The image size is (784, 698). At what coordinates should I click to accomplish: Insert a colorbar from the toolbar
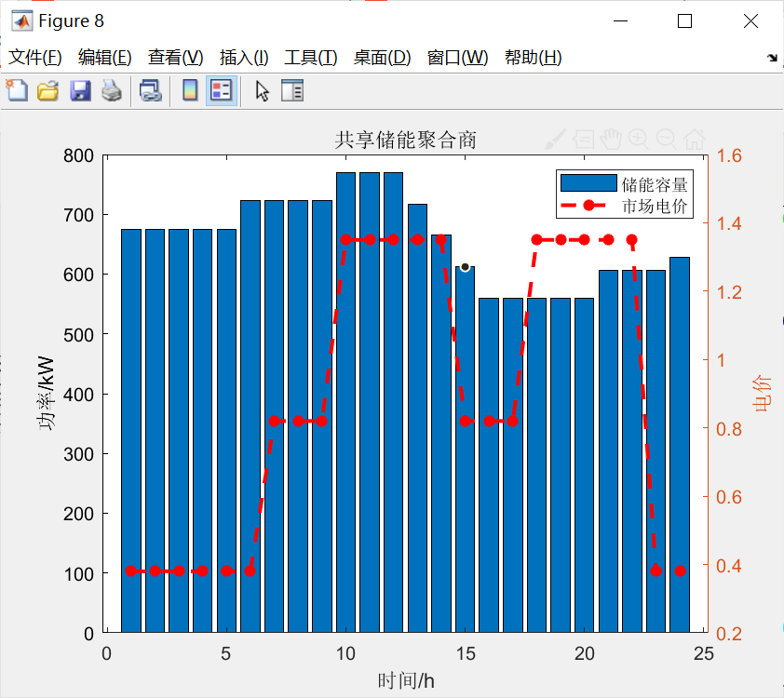click(x=190, y=91)
